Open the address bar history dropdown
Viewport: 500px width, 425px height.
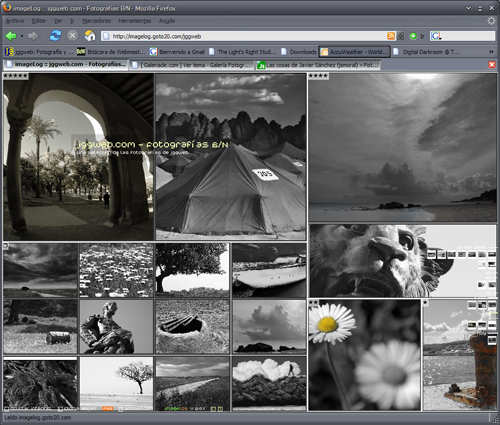click(x=401, y=36)
